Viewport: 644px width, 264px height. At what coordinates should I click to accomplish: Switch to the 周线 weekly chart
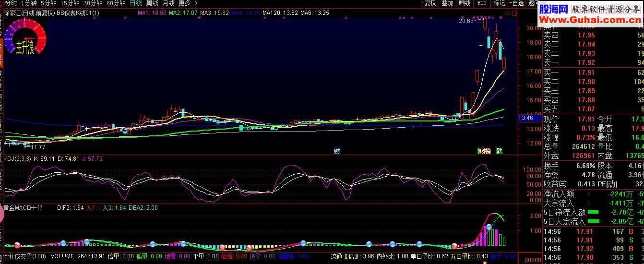point(152,3)
